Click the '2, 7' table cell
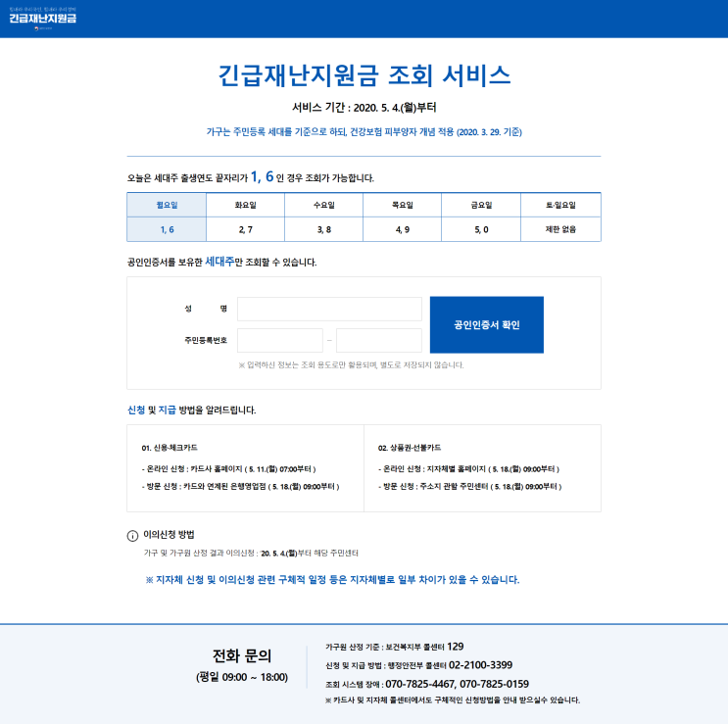 (x=245, y=229)
